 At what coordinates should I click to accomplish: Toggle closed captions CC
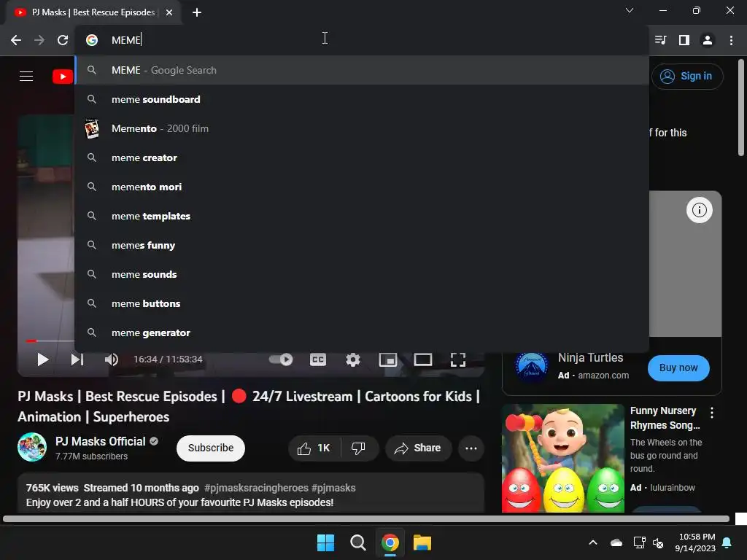(x=318, y=359)
